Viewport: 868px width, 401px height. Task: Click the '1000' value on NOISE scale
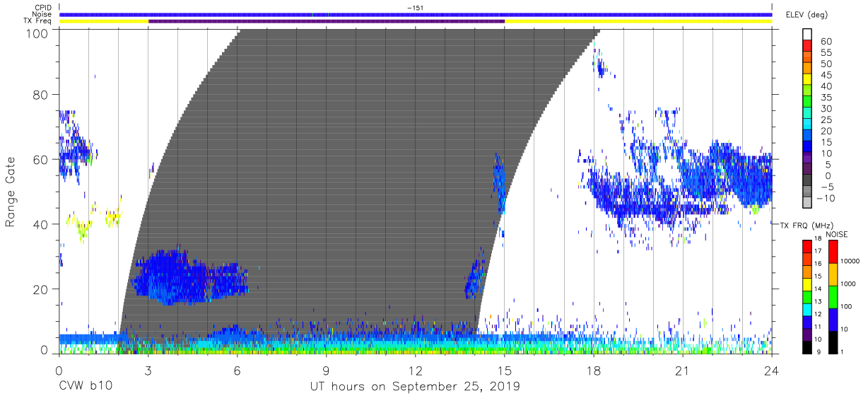point(849,284)
